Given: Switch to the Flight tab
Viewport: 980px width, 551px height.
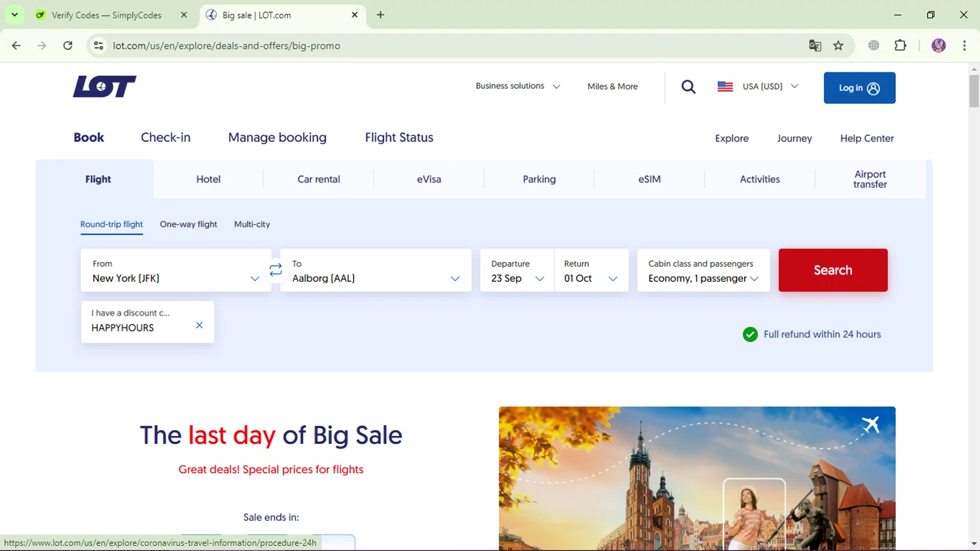Looking at the screenshot, I should tap(98, 179).
